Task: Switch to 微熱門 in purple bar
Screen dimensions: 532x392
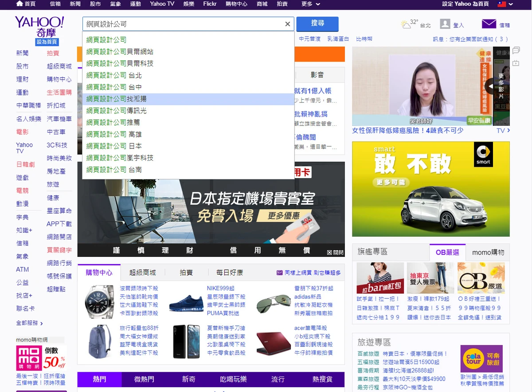Action: (144, 379)
